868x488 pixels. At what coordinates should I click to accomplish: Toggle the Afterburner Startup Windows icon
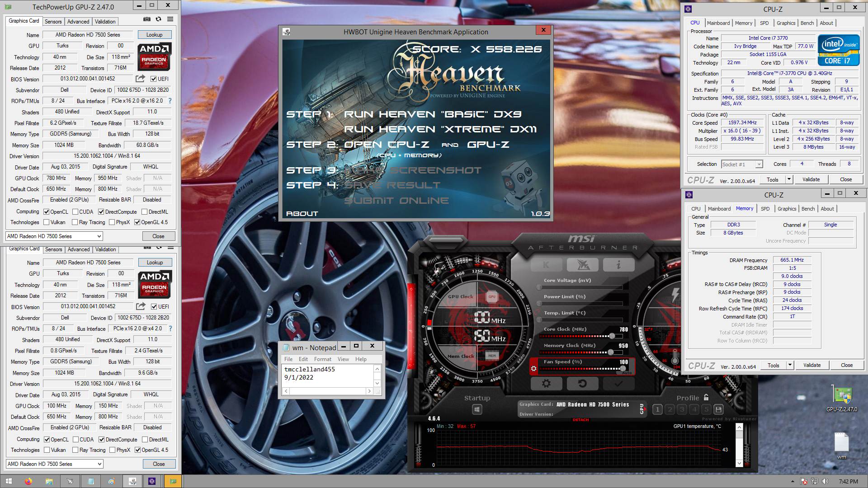tap(476, 409)
